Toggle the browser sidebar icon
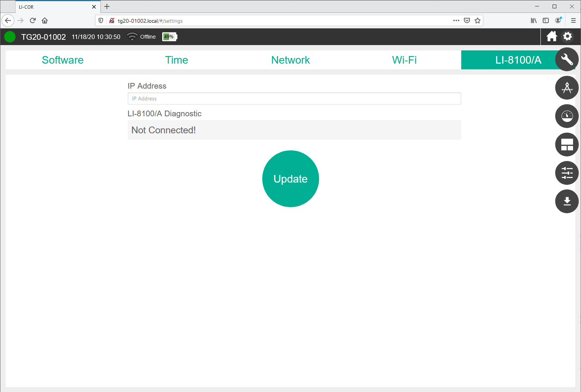 pos(546,20)
